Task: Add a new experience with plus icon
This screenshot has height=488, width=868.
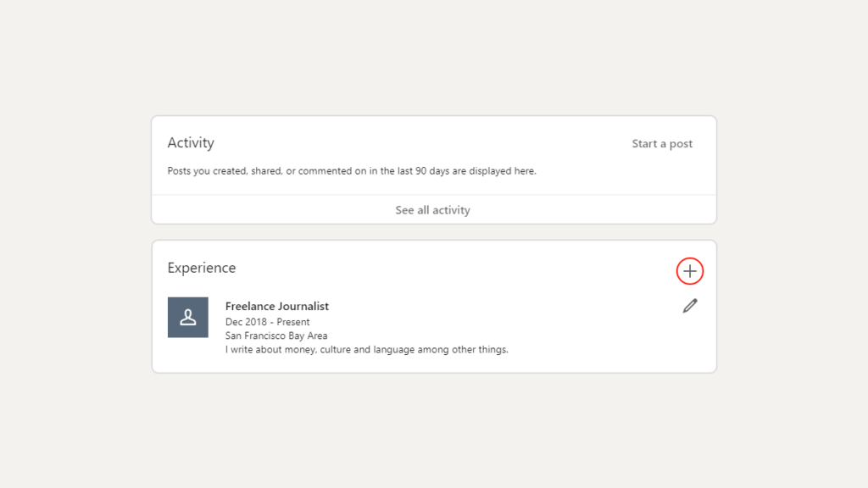Action: [690, 271]
